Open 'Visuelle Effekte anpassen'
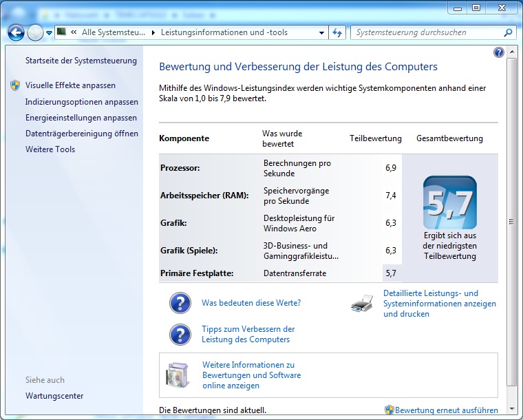Viewport: 523px width, 420px height. (x=70, y=85)
